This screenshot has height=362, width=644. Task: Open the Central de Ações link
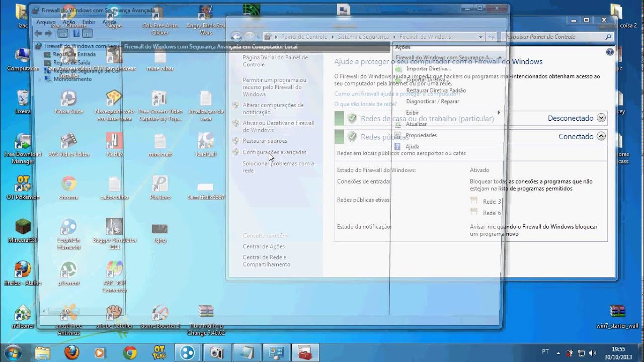point(264,246)
